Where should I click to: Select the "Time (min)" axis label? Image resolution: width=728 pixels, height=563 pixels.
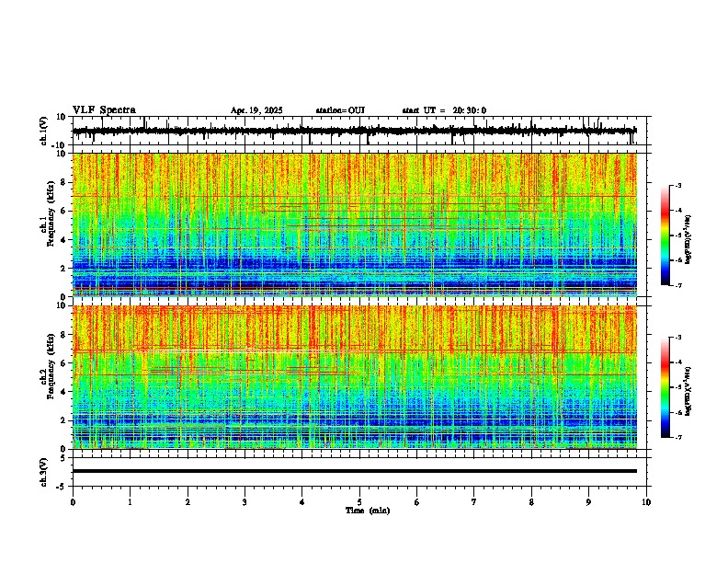(368, 511)
